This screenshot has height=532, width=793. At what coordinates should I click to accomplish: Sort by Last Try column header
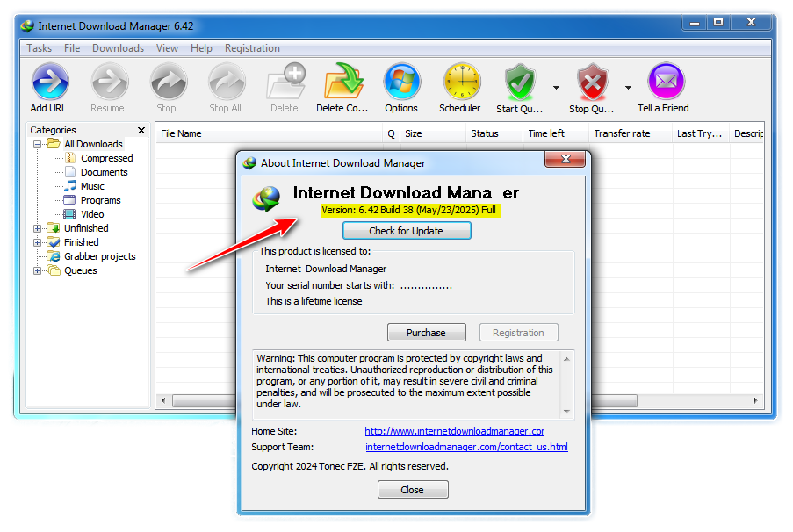click(x=701, y=133)
